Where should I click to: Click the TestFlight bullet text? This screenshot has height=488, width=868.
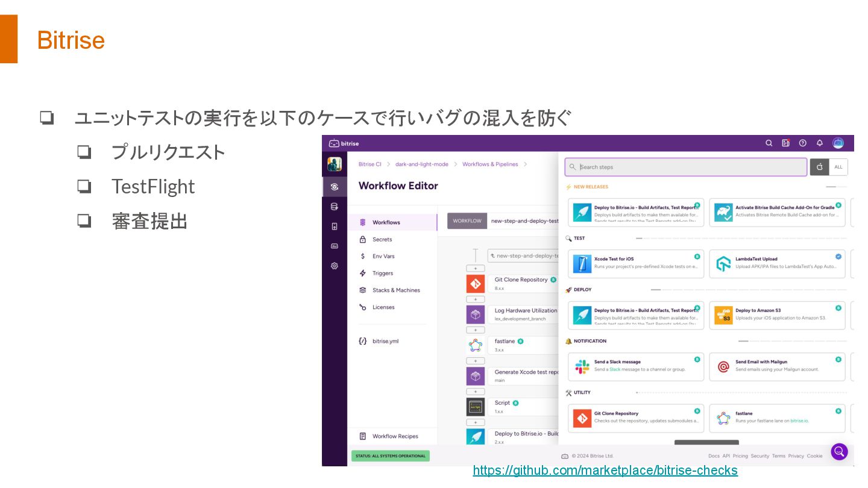(153, 187)
